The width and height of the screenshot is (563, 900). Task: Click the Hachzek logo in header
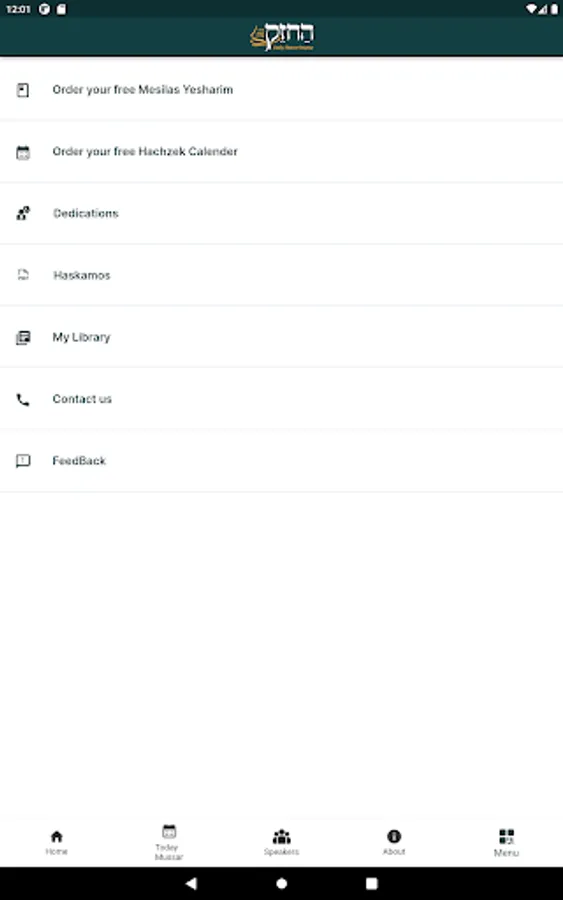pos(282,37)
